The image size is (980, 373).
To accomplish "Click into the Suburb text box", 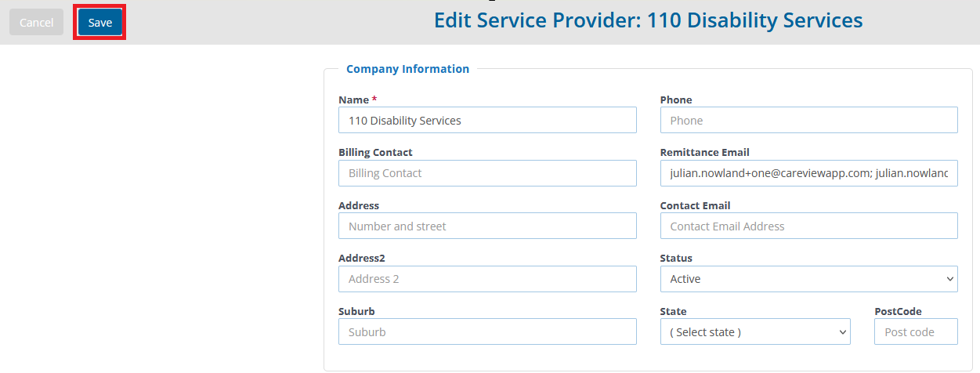I will [487, 332].
